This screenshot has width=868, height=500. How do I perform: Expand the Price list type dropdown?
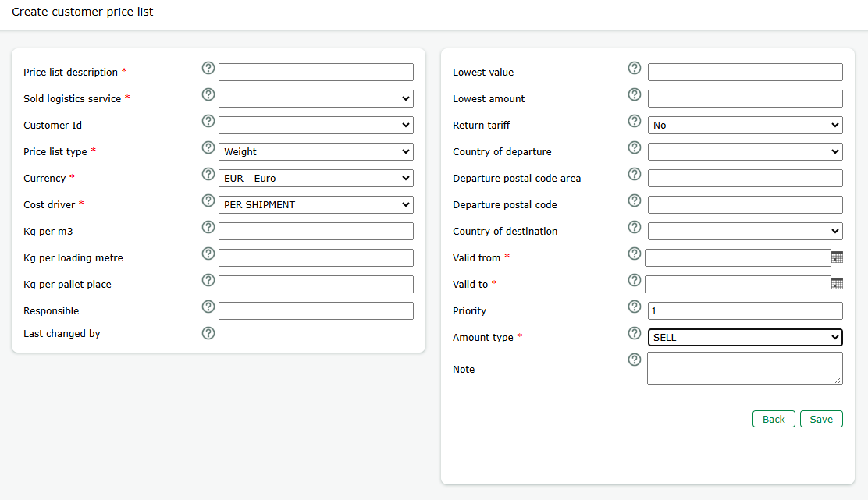[315, 152]
